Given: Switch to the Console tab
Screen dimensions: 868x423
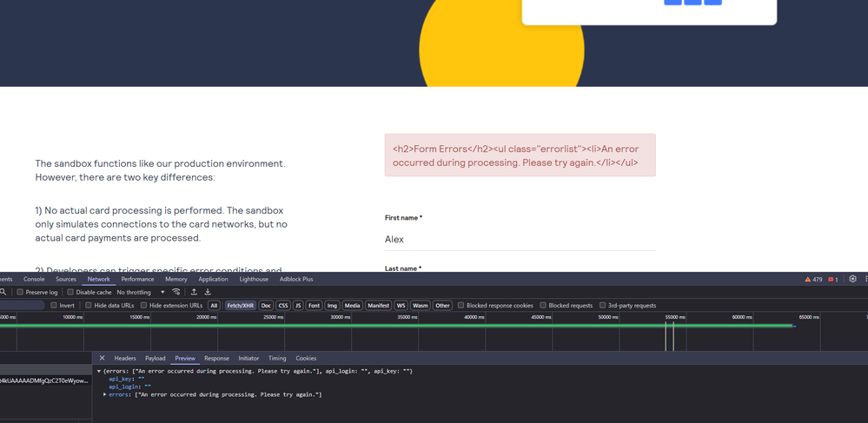Looking at the screenshot, I should [x=34, y=279].
